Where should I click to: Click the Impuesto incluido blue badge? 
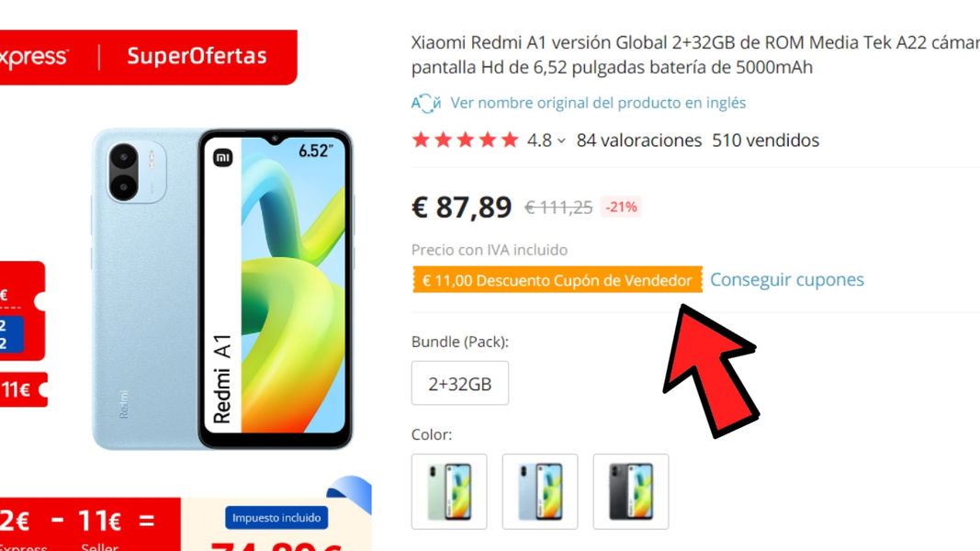click(276, 517)
